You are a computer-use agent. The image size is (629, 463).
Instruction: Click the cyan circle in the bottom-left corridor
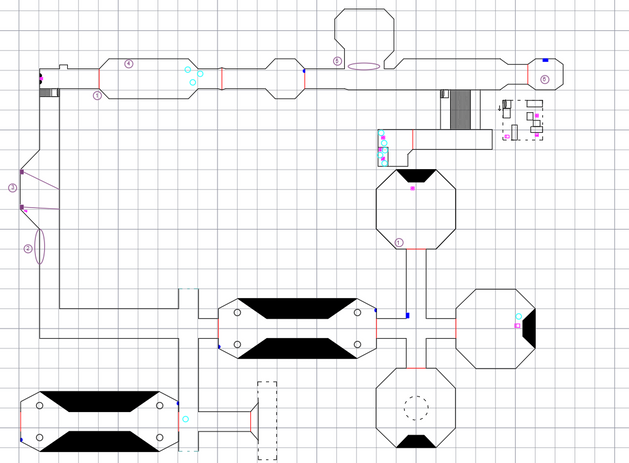tap(185, 419)
